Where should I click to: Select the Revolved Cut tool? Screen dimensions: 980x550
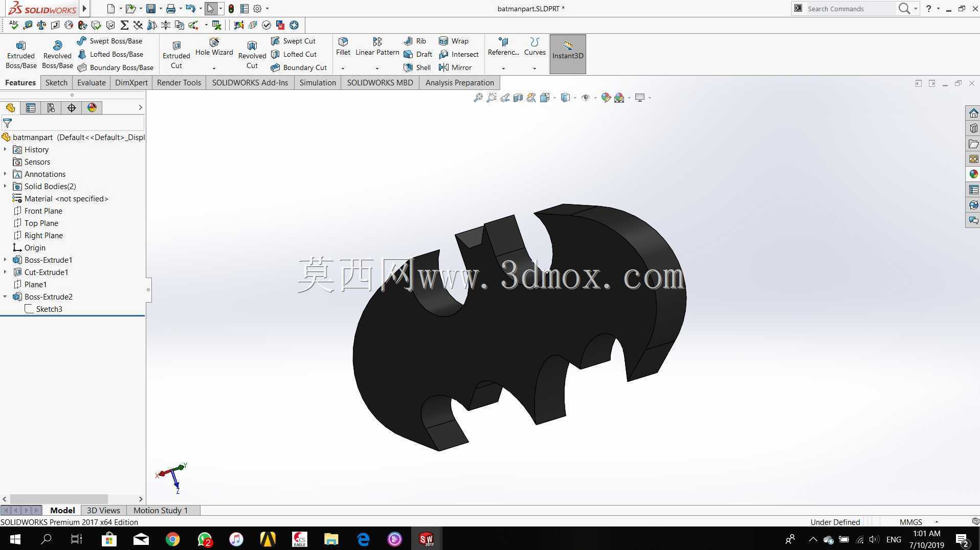pyautogui.click(x=252, y=54)
